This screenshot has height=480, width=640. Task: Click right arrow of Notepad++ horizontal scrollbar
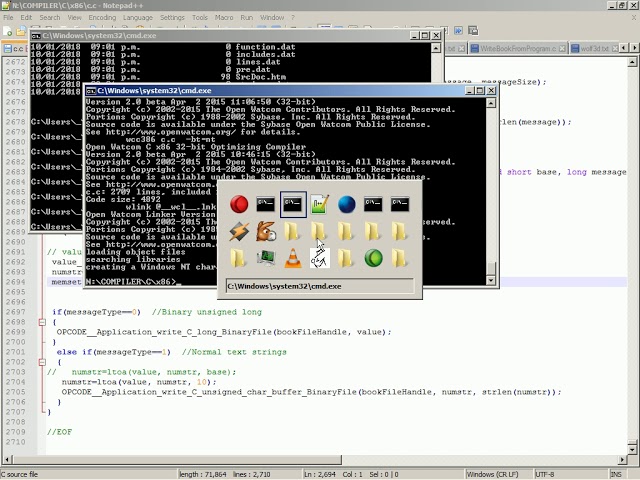pos(622,460)
